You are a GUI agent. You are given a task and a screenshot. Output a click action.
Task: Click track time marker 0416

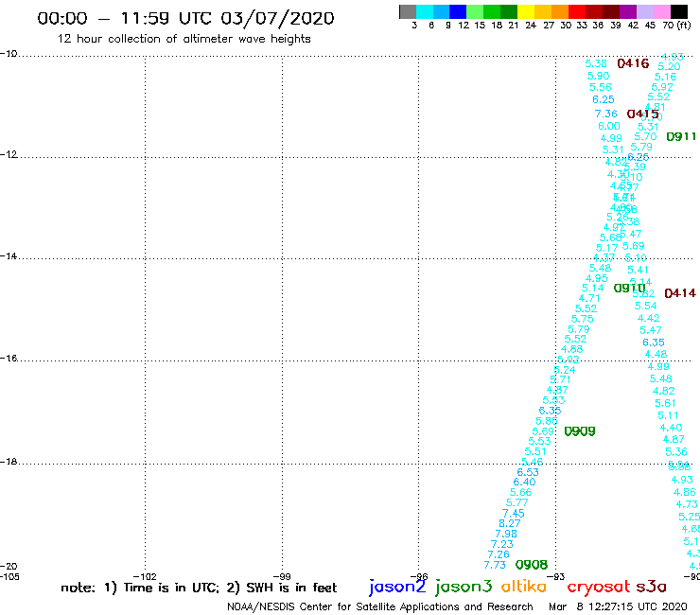[x=633, y=63]
